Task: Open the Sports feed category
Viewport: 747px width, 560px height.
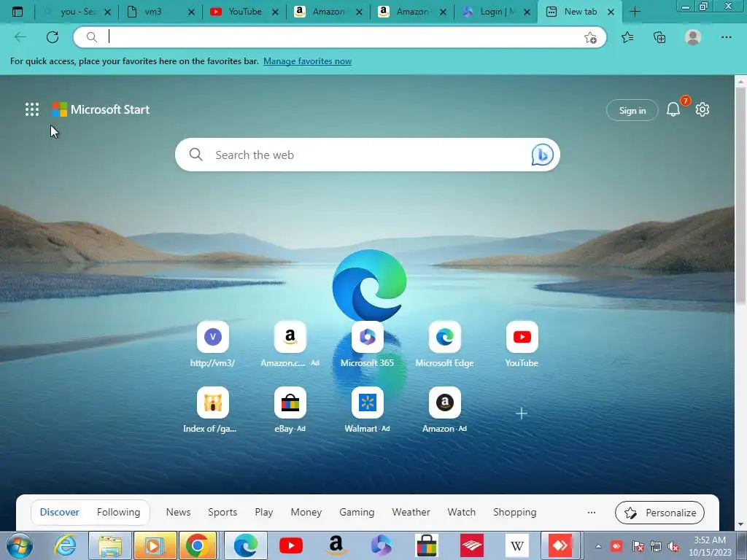Action: pyautogui.click(x=222, y=512)
